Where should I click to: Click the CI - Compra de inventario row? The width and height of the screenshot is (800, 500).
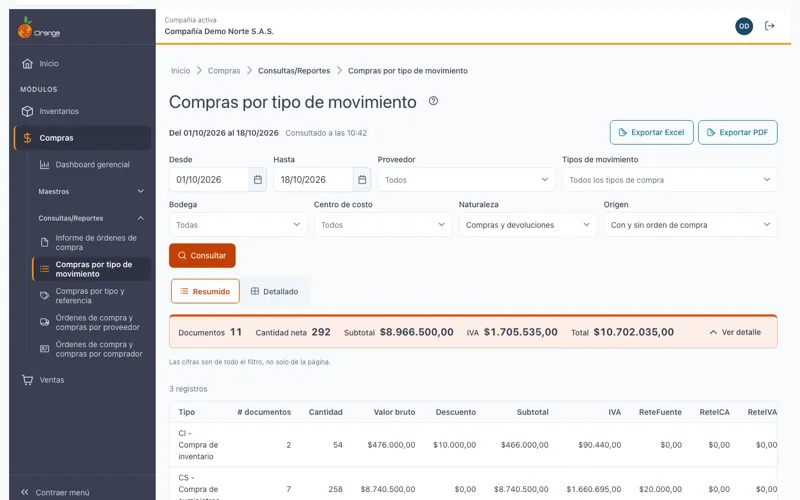[473, 445]
